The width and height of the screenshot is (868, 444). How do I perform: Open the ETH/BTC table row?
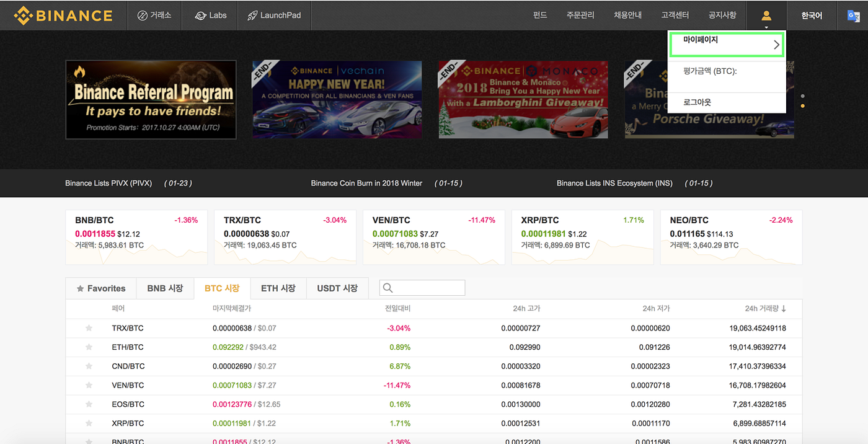click(x=434, y=347)
